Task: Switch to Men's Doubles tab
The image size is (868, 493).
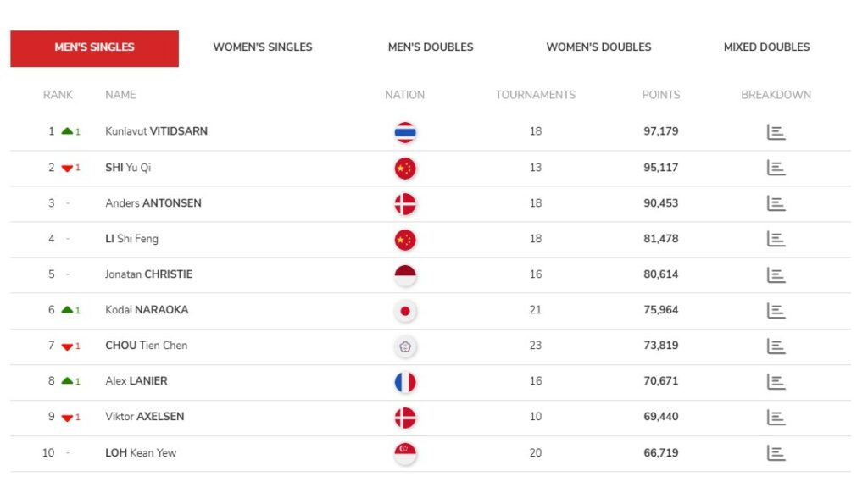Action: point(431,47)
